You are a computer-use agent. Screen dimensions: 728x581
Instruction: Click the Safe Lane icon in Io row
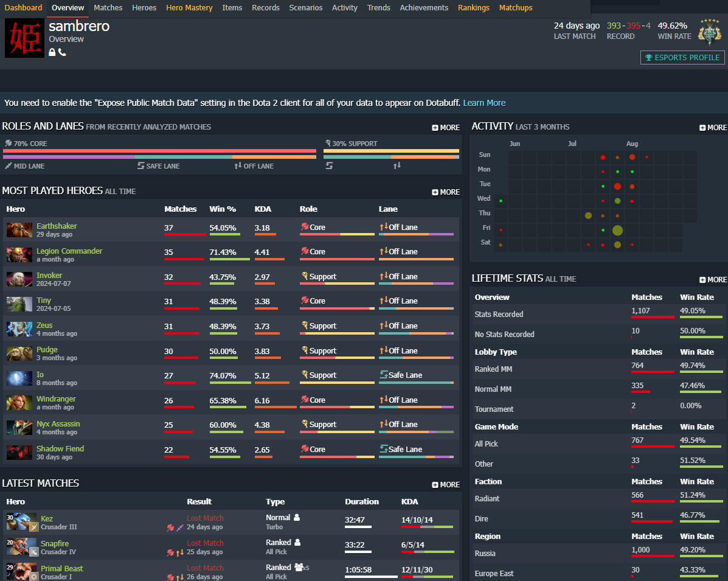[384, 374]
